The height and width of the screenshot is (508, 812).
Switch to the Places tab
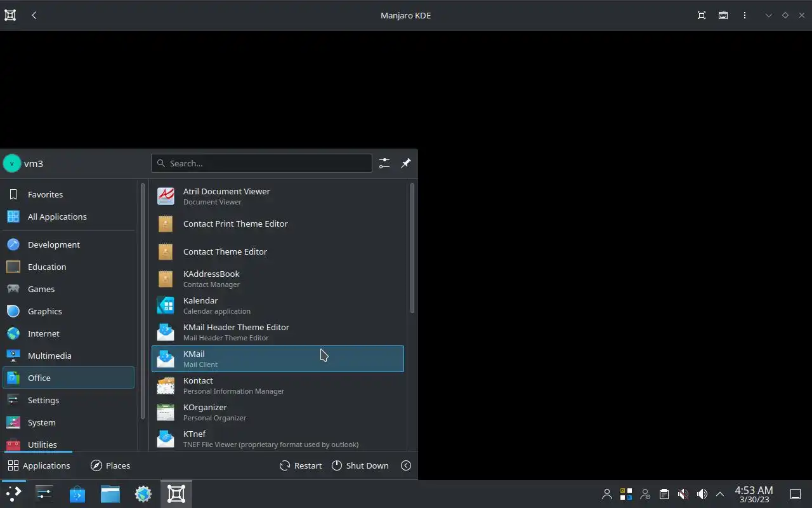tap(110, 465)
